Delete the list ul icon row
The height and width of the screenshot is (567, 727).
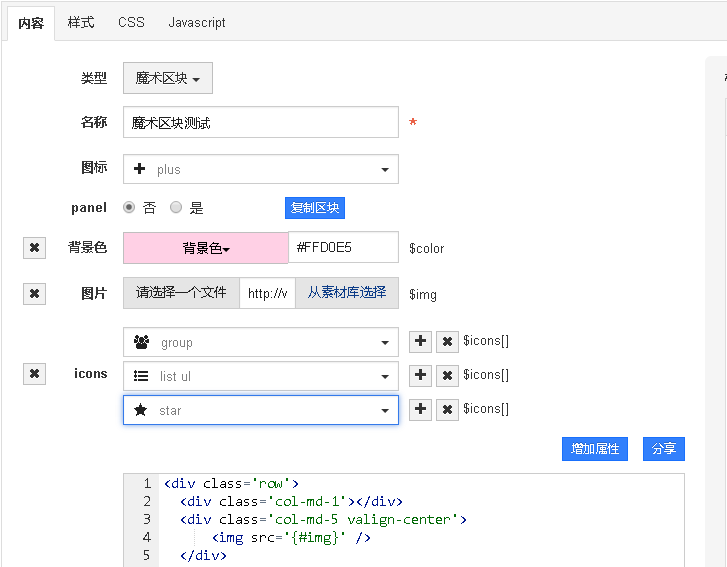[448, 375]
